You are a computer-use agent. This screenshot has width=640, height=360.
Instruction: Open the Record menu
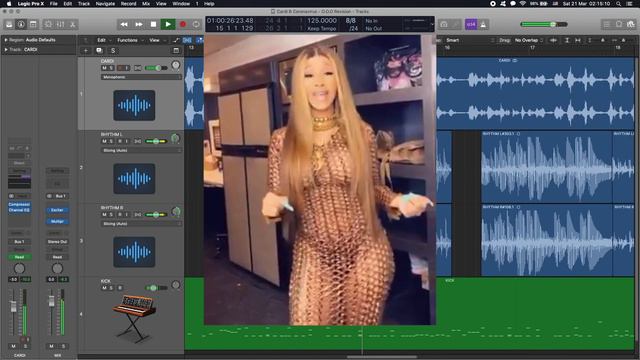pyautogui.click(x=129, y=4)
